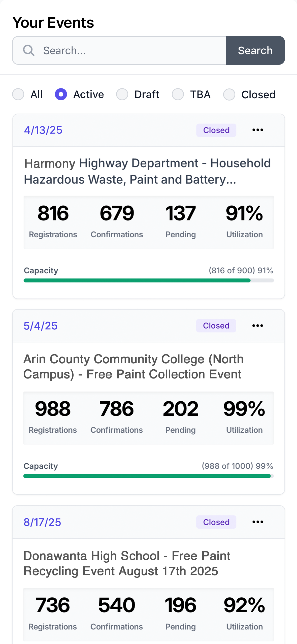
Task: Click the 816 of 900 capacity bar
Action: pyautogui.click(x=149, y=280)
